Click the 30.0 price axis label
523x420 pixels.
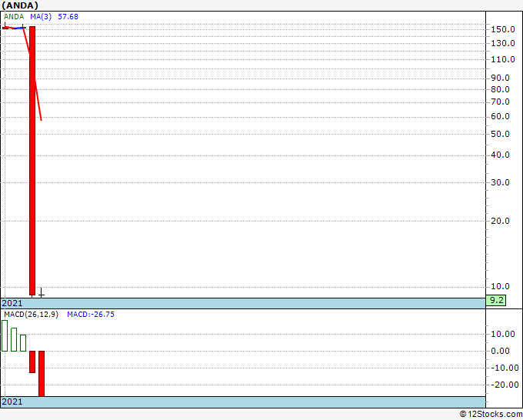[501, 182]
